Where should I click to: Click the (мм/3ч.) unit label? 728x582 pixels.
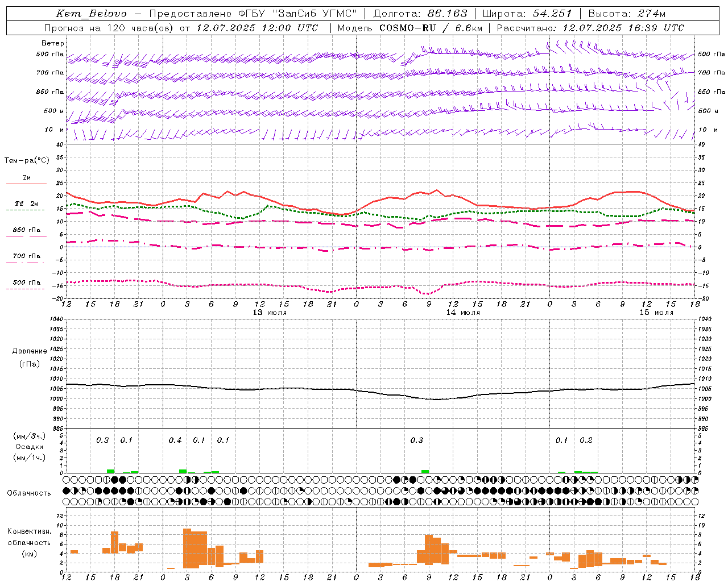tap(30, 436)
